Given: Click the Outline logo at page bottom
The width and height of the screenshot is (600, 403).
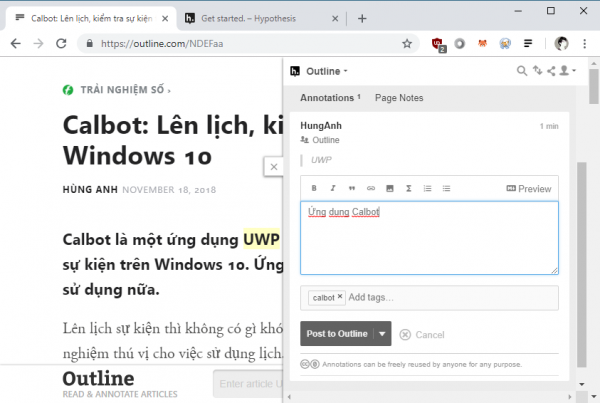Looking at the screenshot, I should (x=98, y=379).
